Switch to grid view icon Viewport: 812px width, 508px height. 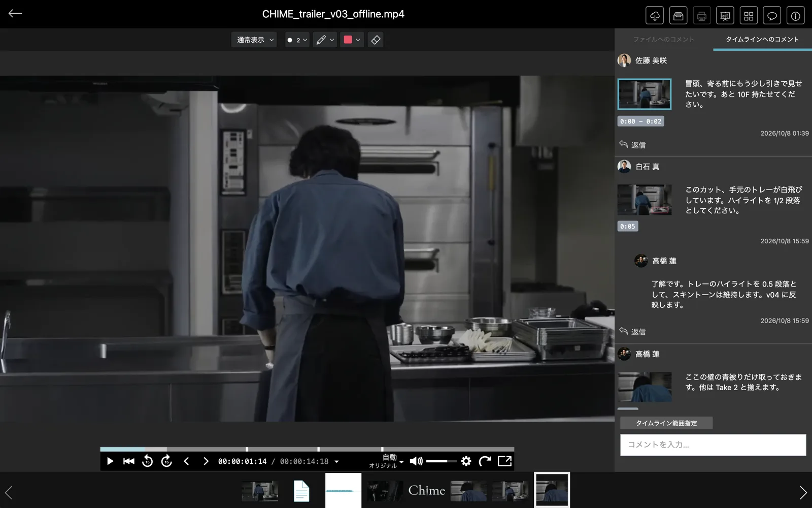[x=749, y=16]
